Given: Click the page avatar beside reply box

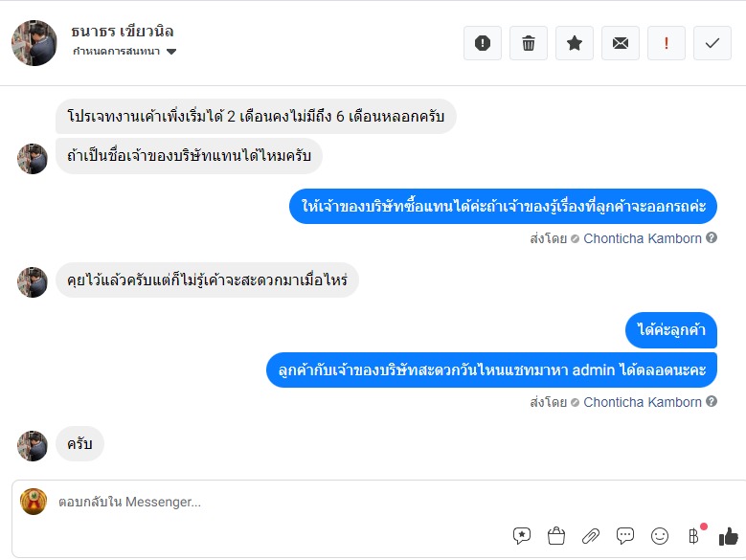Looking at the screenshot, I should (34, 502).
